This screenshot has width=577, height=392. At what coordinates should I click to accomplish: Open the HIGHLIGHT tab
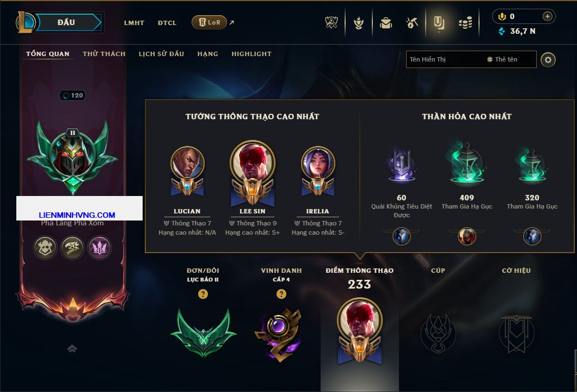click(x=251, y=54)
